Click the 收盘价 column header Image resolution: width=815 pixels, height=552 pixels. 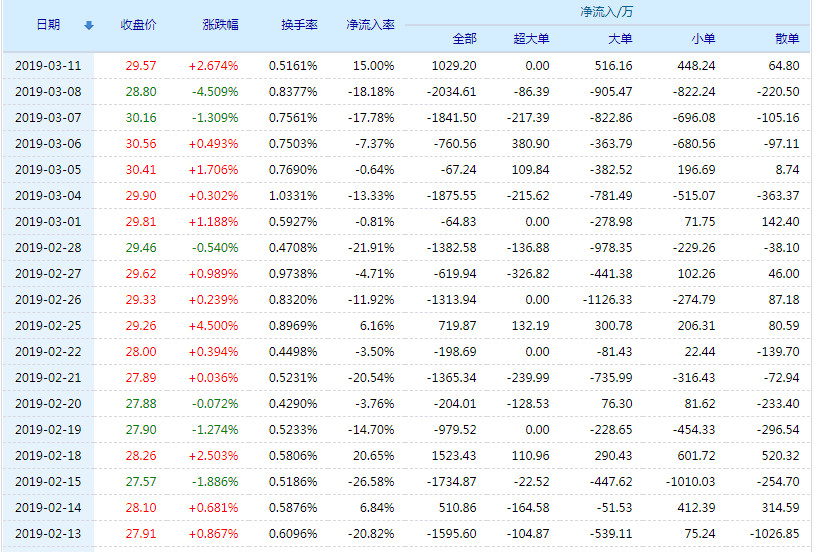pyautogui.click(x=138, y=24)
